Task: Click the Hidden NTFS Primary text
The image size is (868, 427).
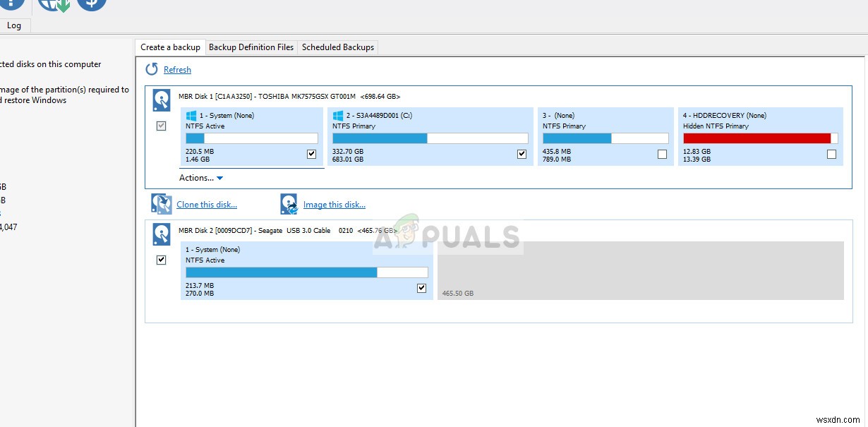Action: (x=716, y=126)
